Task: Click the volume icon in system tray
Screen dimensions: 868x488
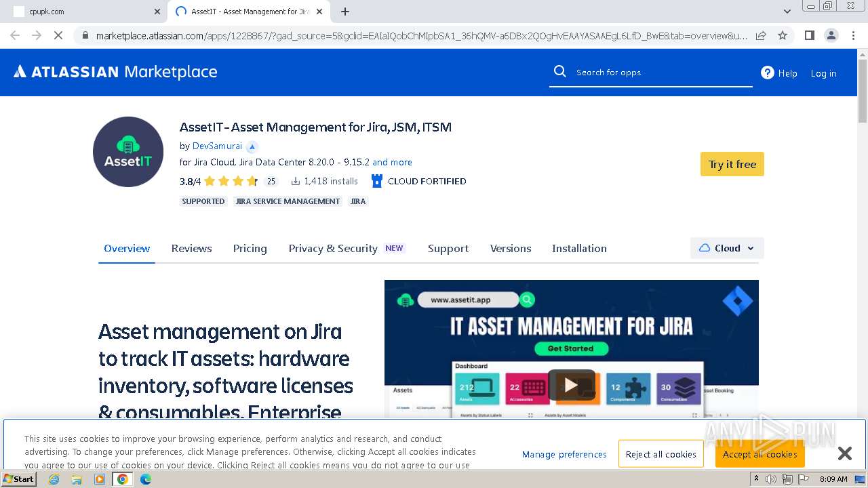Action: pos(771,479)
